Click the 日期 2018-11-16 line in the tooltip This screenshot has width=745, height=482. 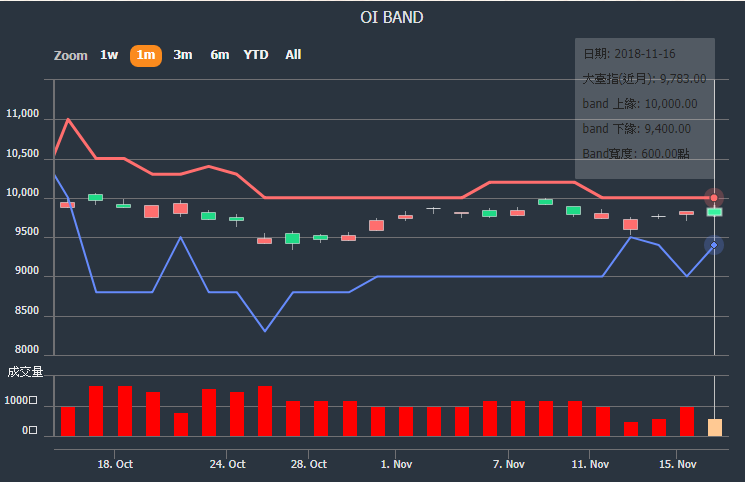point(629,53)
